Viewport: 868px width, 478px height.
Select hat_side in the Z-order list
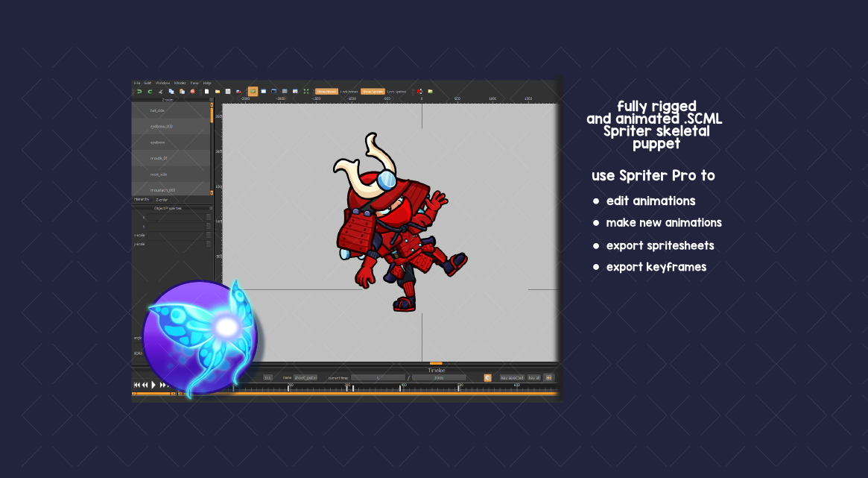pyautogui.click(x=171, y=110)
